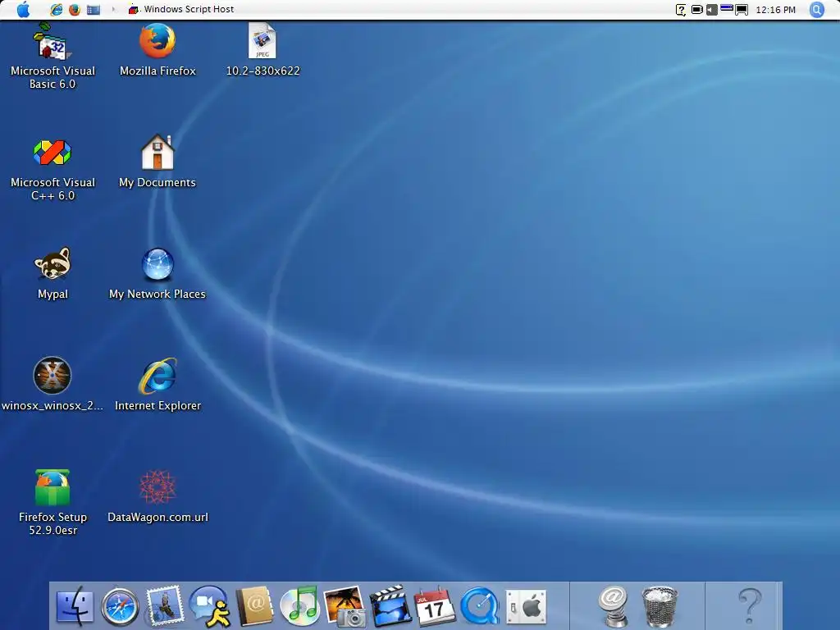Select the 10.2-830x622 JPEG file
Image resolution: width=840 pixels, height=630 pixels.
262,41
